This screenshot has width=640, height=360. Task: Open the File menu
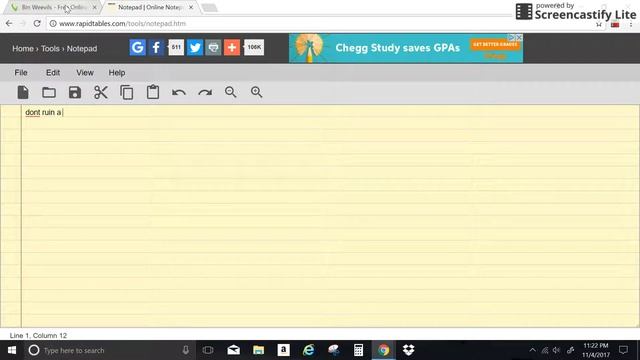[21, 73]
